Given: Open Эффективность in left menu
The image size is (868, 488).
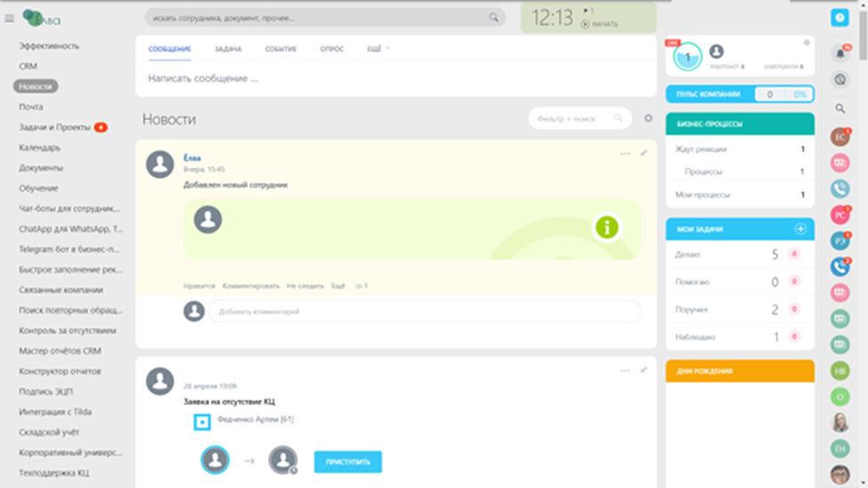Looking at the screenshot, I should click(49, 46).
